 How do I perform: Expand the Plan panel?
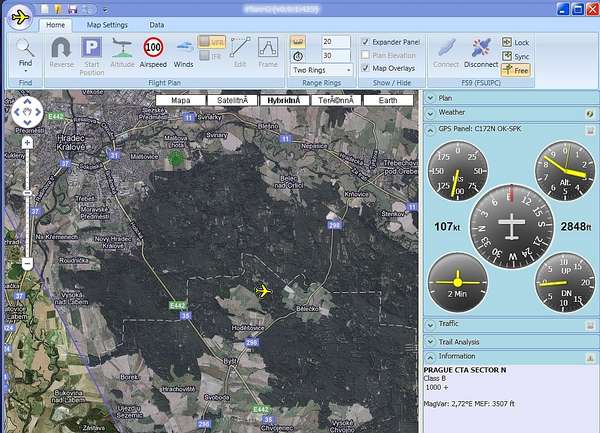pos(430,98)
